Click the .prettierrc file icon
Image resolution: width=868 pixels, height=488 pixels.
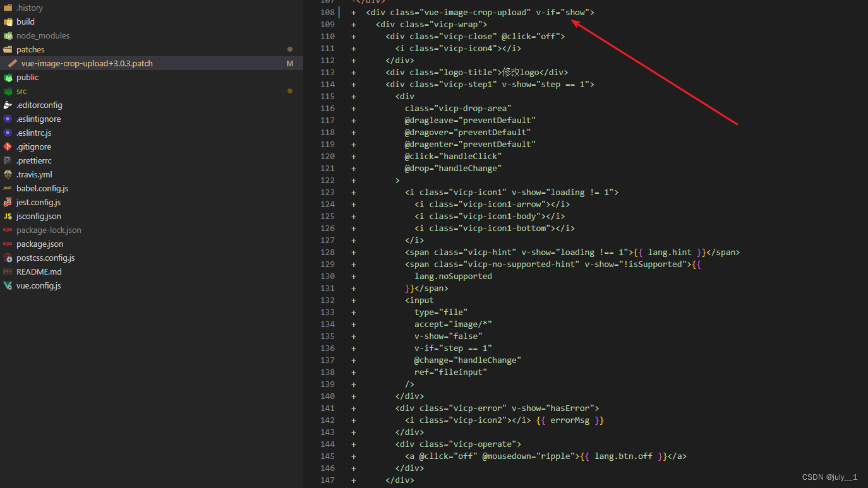(8, 161)
